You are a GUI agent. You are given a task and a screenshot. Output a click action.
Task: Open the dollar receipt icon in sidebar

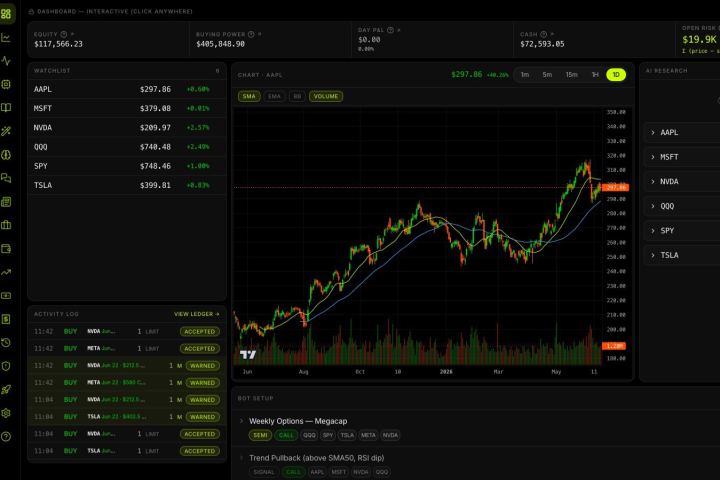(x=6, y=319)
